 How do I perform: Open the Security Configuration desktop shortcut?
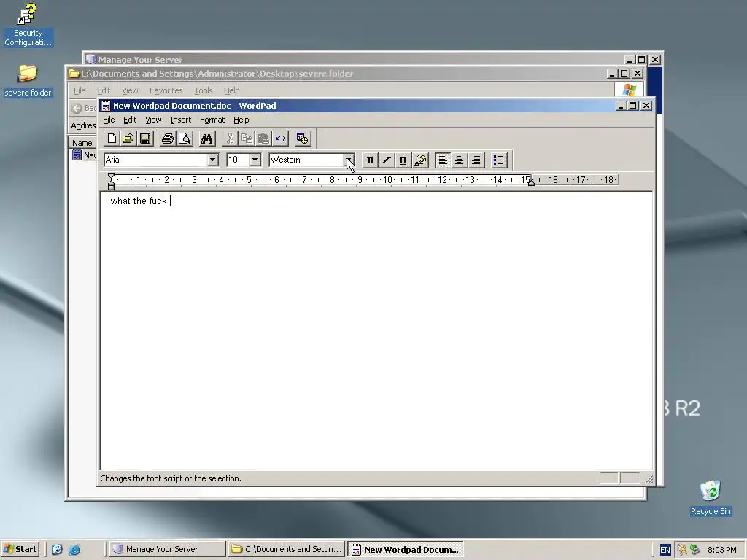(x=28, y=25)
